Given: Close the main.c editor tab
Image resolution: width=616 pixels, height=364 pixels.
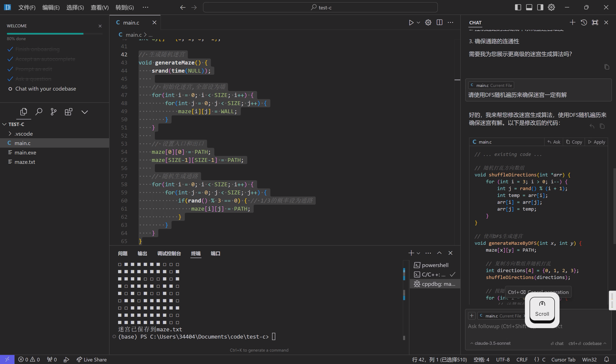Looking at the screenshot, I should 154,23.
